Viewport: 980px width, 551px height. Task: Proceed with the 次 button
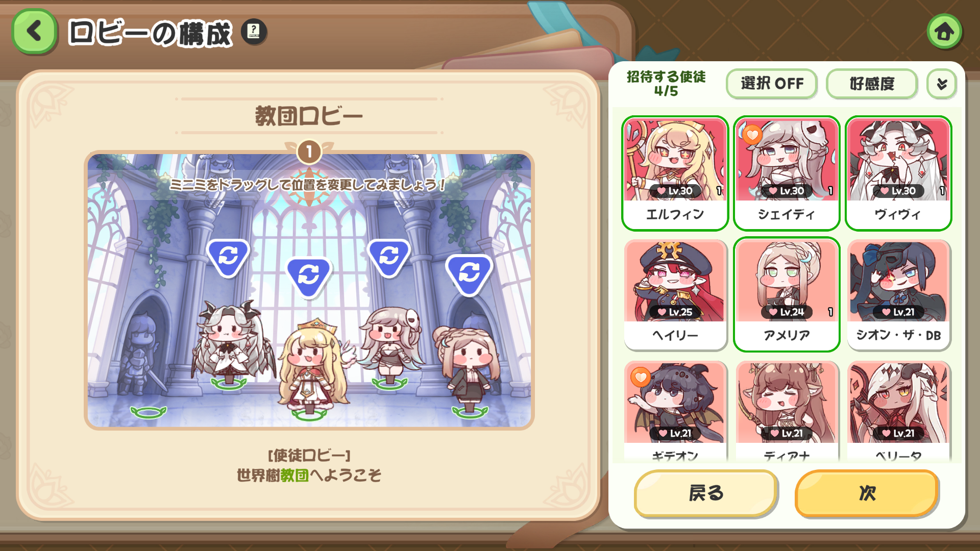[x=867, y=493]
